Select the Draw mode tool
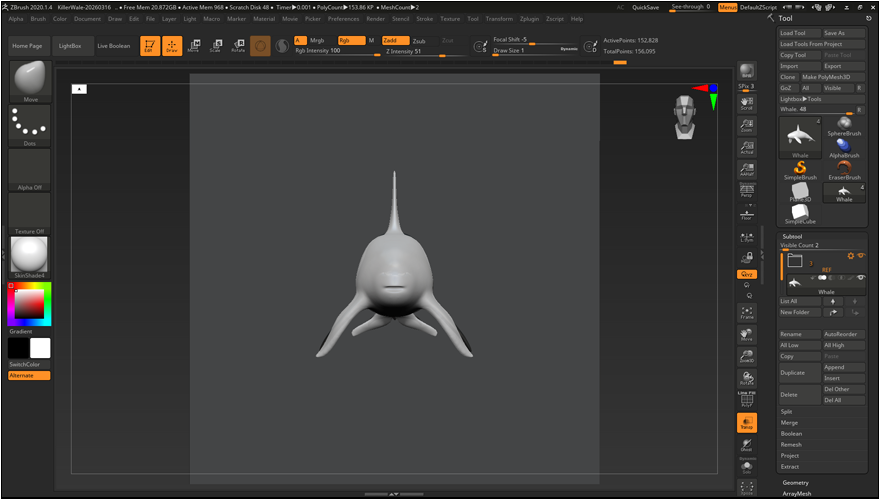The image size is (880, 500). (x=172, y=46)
